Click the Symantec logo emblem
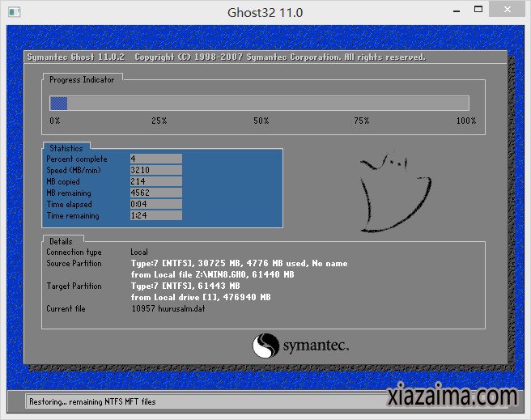 coord(265,346)
